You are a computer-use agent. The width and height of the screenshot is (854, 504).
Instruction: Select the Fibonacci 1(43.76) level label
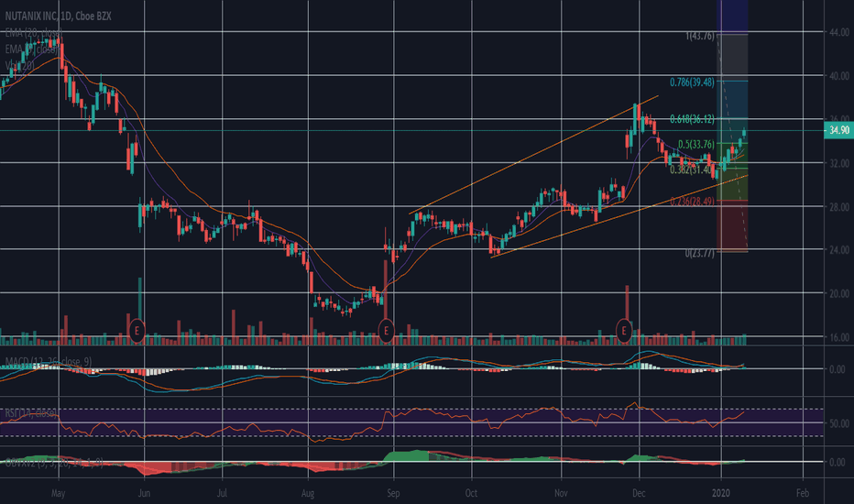tap(699, 36)
